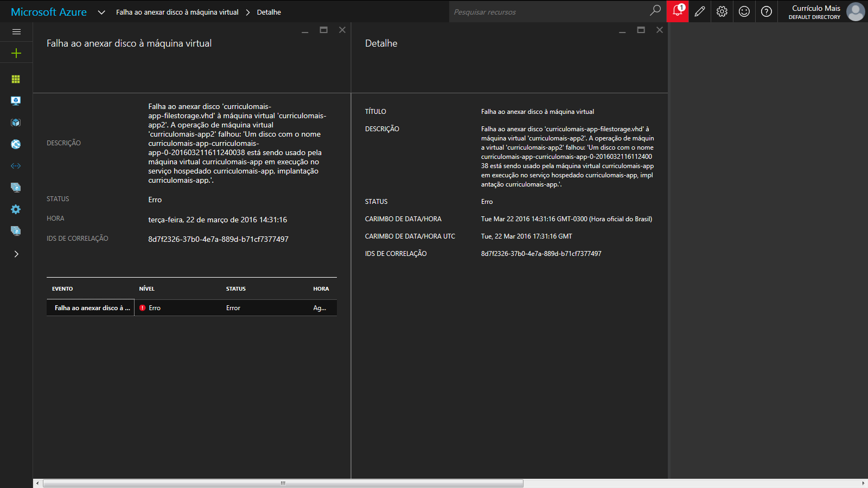Click the 'Error' status cell in the event row
Image resolution: width=868 pixels, height=488 pixels.
(233, 308)
